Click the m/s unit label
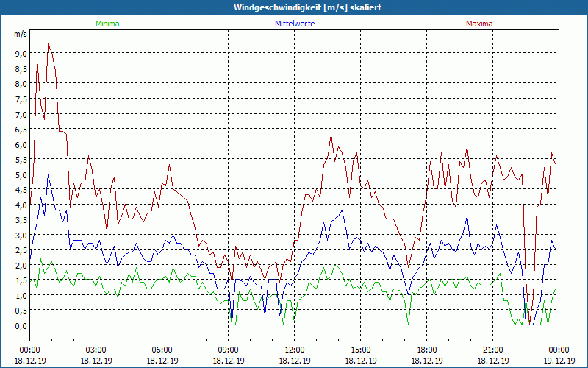588x368 pixels. tap(20, 35)
